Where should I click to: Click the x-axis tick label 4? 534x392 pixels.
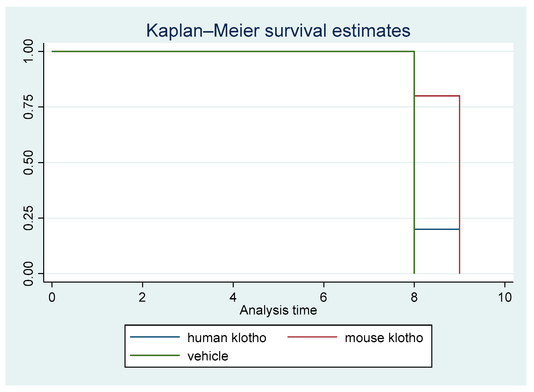coord(233,298)
